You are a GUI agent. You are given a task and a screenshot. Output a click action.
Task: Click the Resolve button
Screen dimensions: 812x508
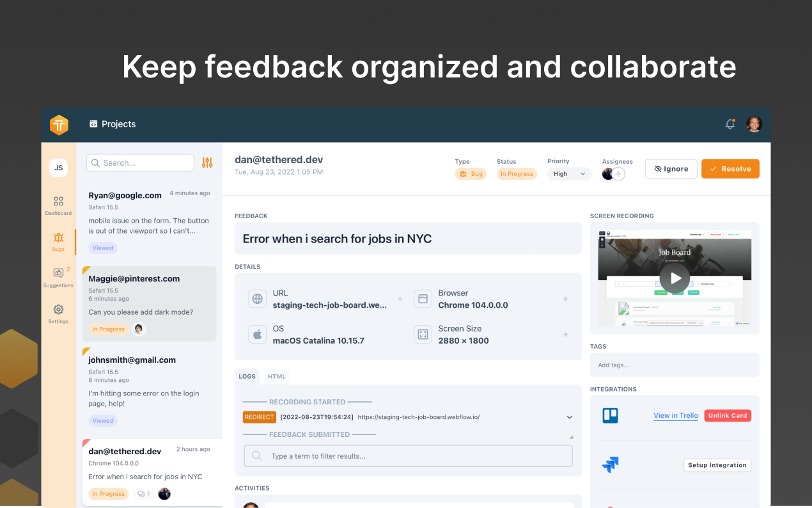[730, 169]
